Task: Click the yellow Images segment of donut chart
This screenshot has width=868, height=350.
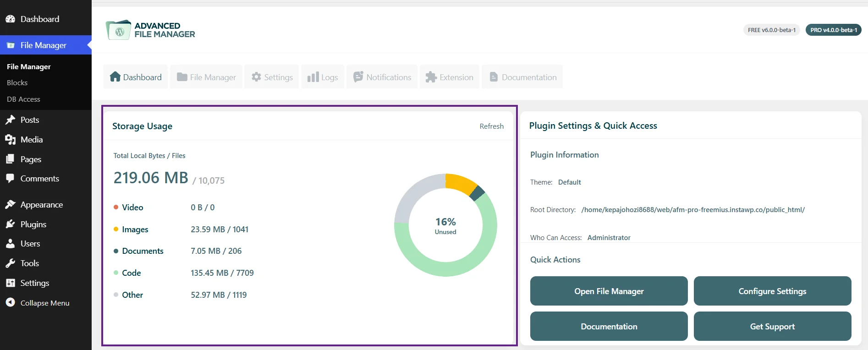Action: coord(461,183)
